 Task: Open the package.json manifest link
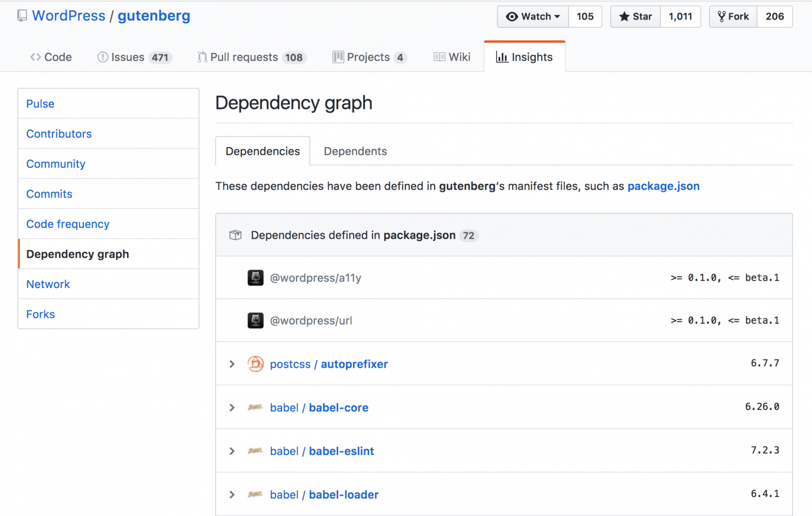pyautogui.click(x=663, y=186)
